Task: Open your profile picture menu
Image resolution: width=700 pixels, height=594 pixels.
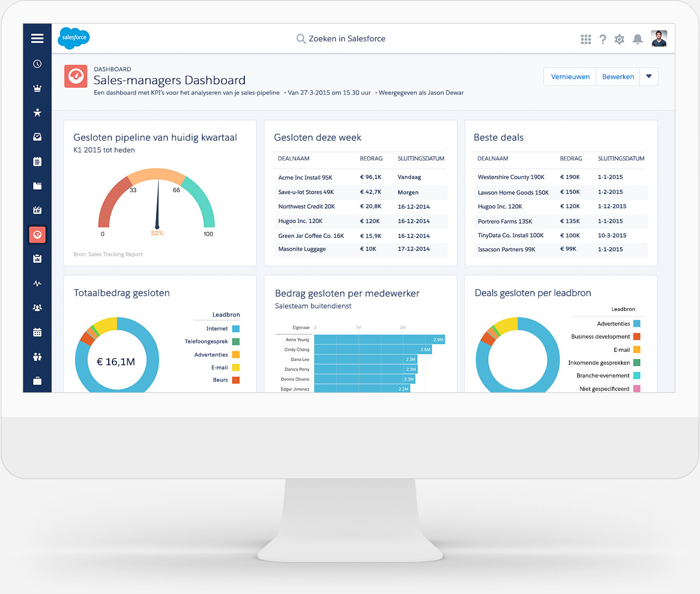Action: click(659, 38)
